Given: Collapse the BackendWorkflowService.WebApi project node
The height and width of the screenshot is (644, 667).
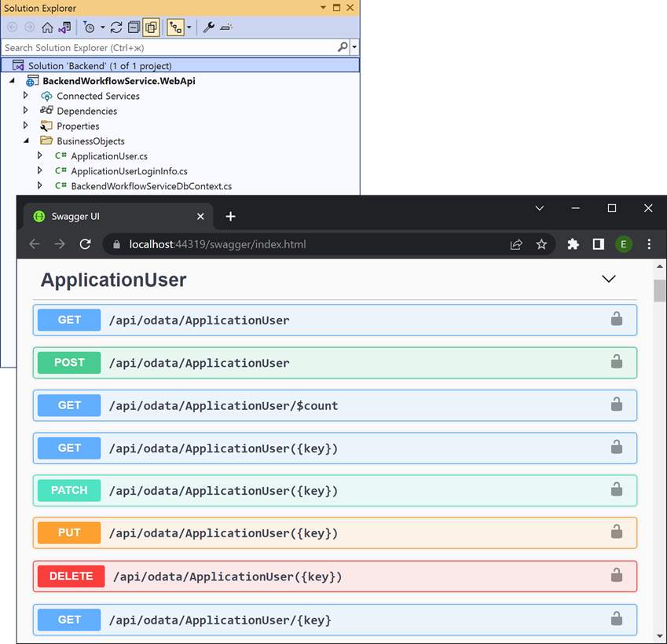Looking at the screenshot, I should click(13, 81).
